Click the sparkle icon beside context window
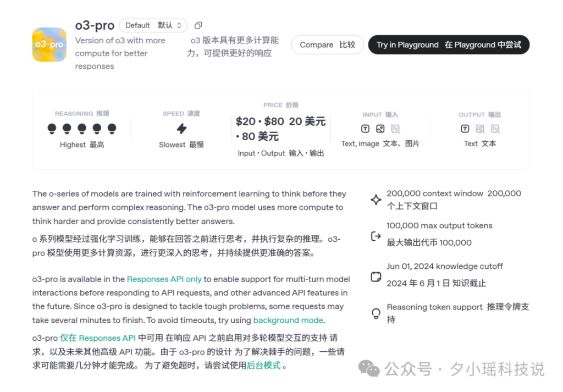This screenshot has width=563, height=392. tap(376, 200)
